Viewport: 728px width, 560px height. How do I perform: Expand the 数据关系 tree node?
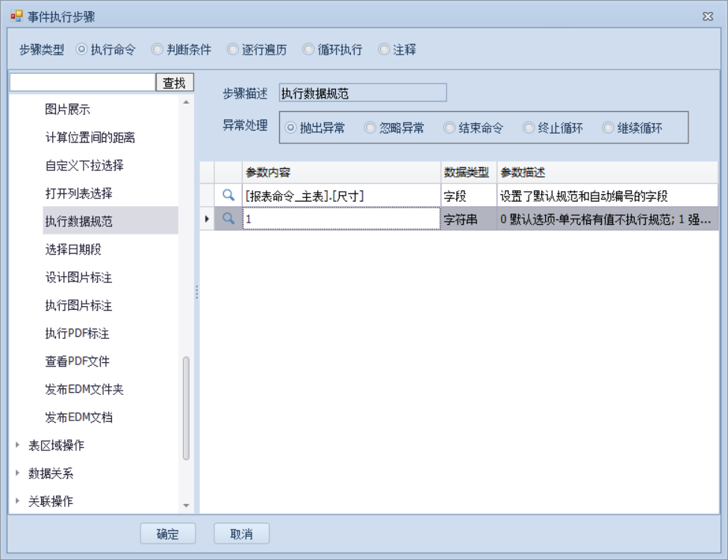tap(18, 473)
